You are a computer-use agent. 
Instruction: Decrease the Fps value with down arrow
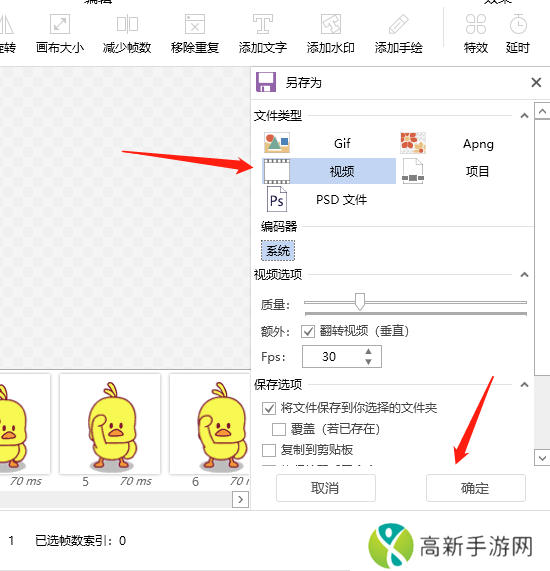pos(368,362)
